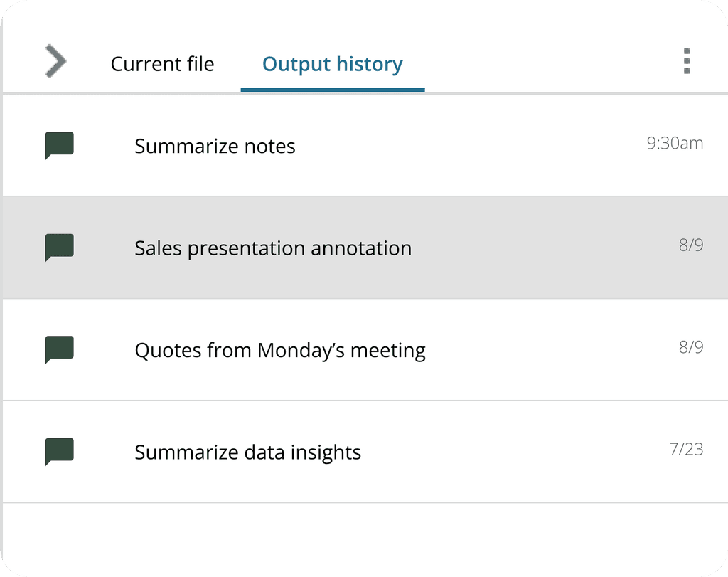Click the chat icon for Sales presentation annotation
The width and height of the screenshot is (728, 577).
pyautogui.click(x=60, y=248)
